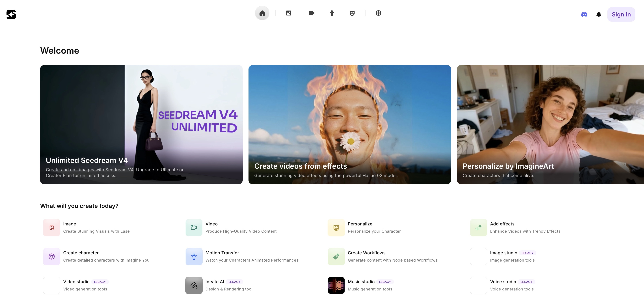Select Create character purple face icon
This screenshot has width=644, height=306.
tap(52, 257)
